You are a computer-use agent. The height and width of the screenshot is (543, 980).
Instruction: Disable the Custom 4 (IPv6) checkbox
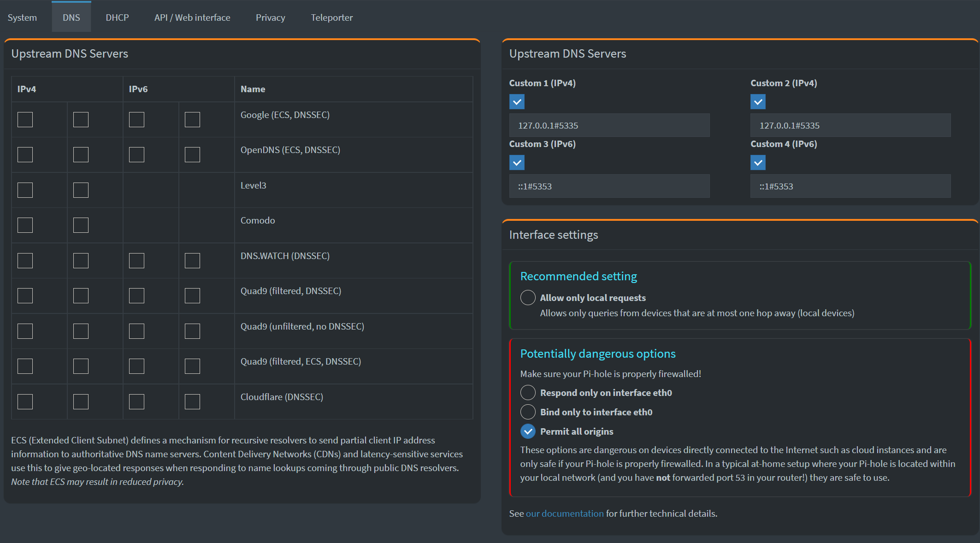tap(758, 162)
